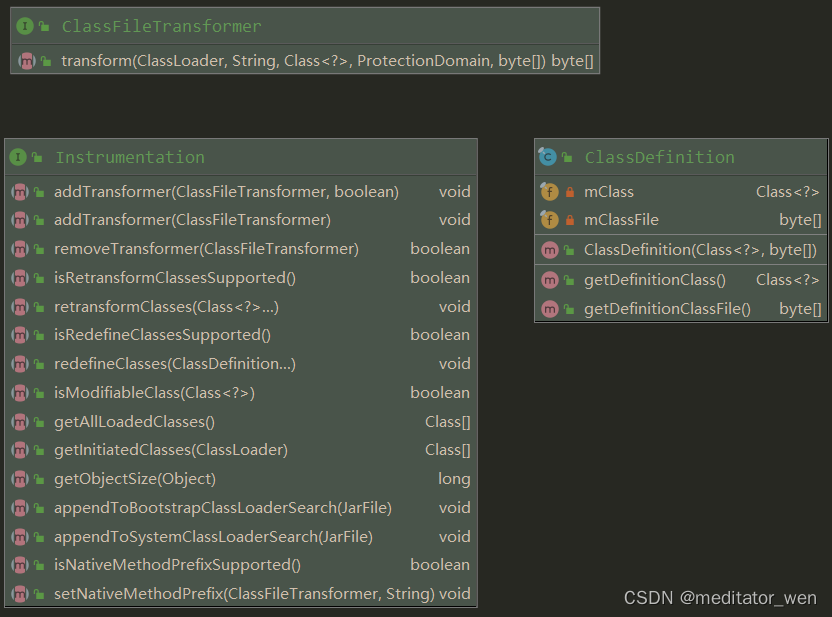The width and height of the screenshot is (832, 617).
Task: Click the method icon of getDefinitionClassFile()
Action: (550, 309)
